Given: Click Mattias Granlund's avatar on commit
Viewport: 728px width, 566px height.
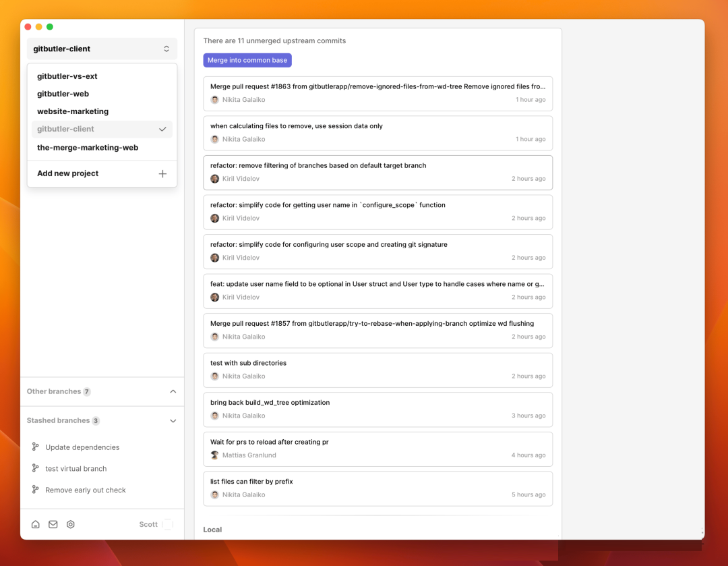Looking at the screenshot, I should pyautogui.click(x=214, y=455).
